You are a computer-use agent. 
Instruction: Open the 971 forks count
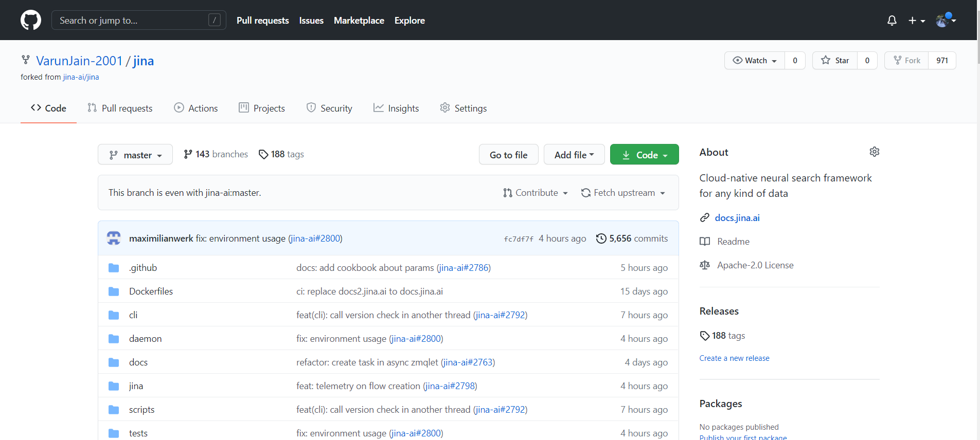click(x=942, y=61)
